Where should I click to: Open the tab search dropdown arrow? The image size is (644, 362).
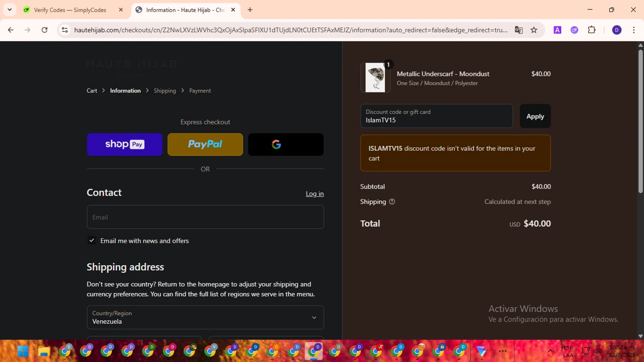[x=9, y=9]
